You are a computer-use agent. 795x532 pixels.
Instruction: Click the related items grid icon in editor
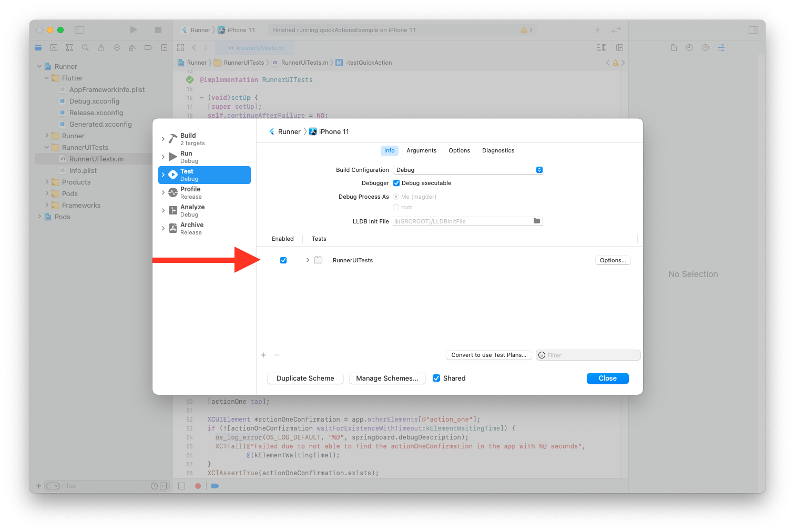pyautogui.click(x=181, y=48)
